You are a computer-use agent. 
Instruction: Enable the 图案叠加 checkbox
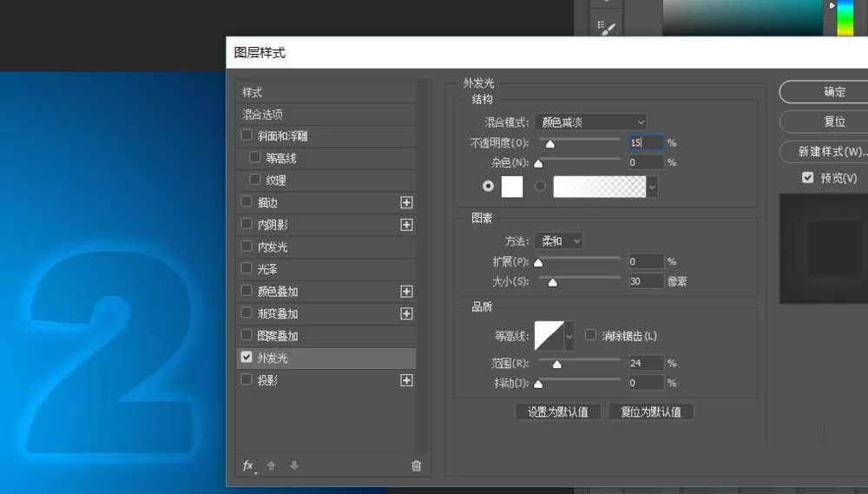click(247, 334)
